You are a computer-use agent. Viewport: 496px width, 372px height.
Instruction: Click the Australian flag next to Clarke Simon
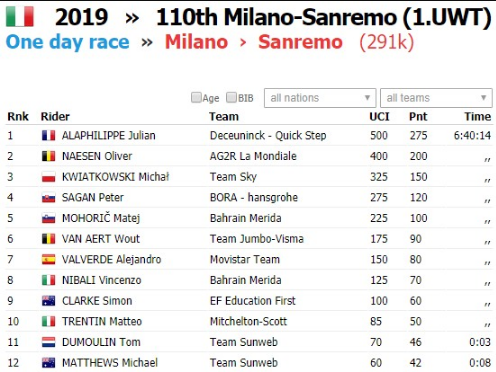tap(48, 301)
